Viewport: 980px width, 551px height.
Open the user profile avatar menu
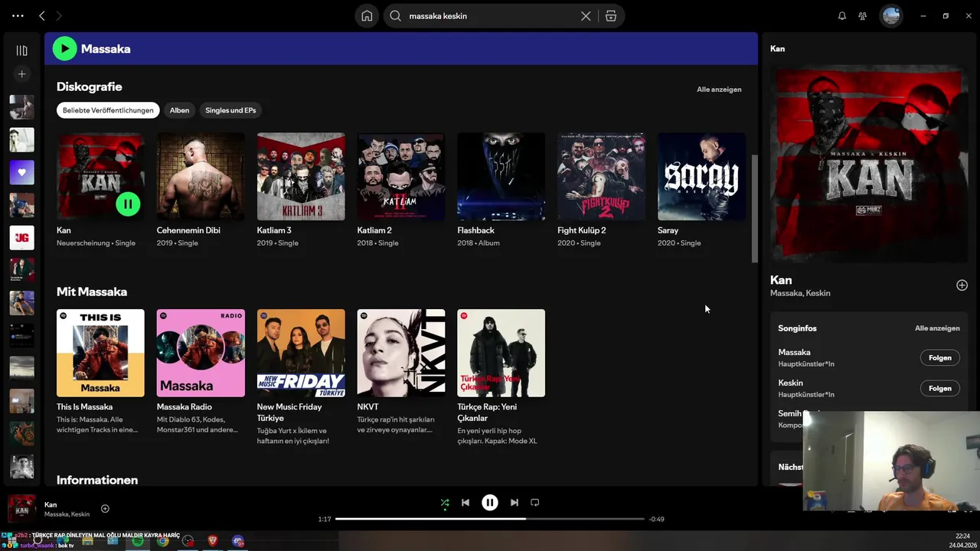coord(890,15)
